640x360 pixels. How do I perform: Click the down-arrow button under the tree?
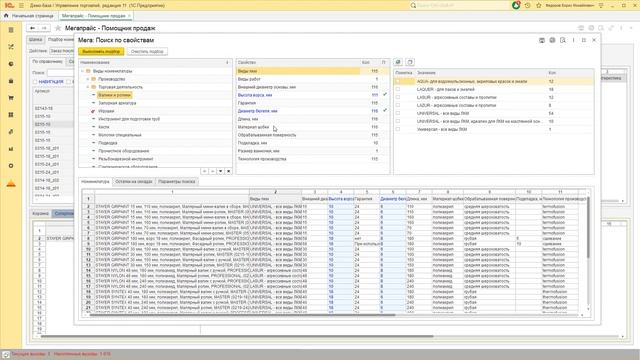[x=220, y=171]
